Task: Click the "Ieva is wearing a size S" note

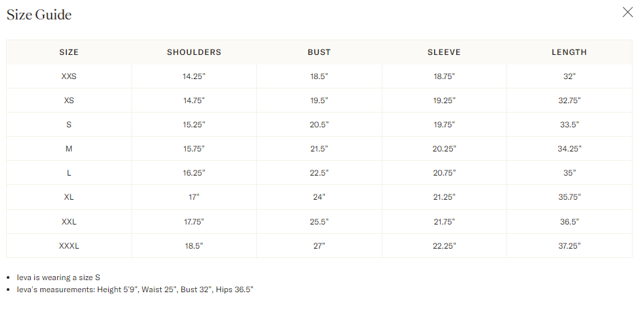Action: tap(59, 277)
